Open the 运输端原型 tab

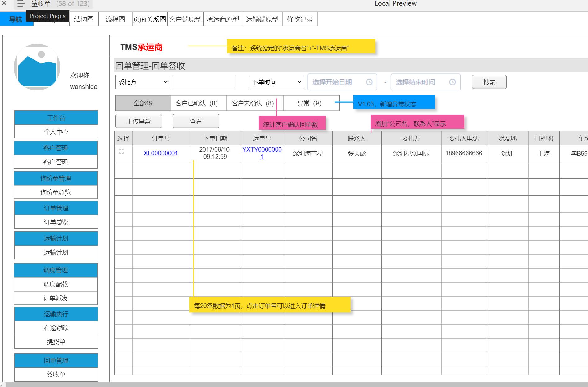(x=262, y=19)
